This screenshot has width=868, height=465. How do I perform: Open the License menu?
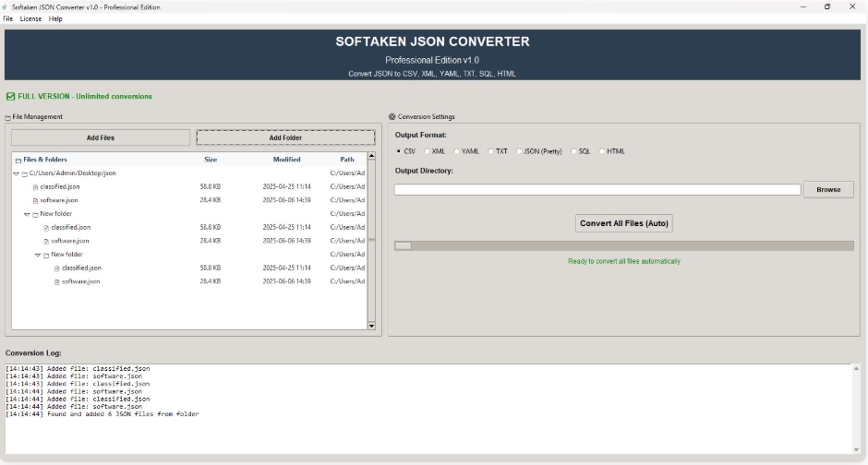(x=30, y=18)
